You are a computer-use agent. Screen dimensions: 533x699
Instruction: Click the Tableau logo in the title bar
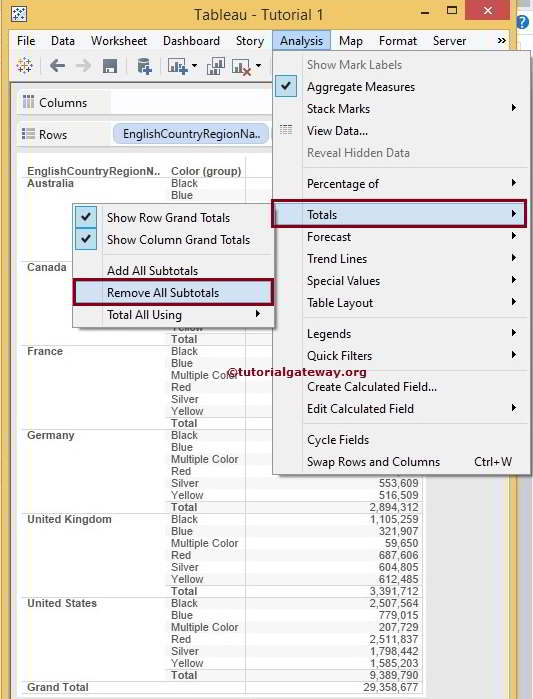click(x=19, y=14)
